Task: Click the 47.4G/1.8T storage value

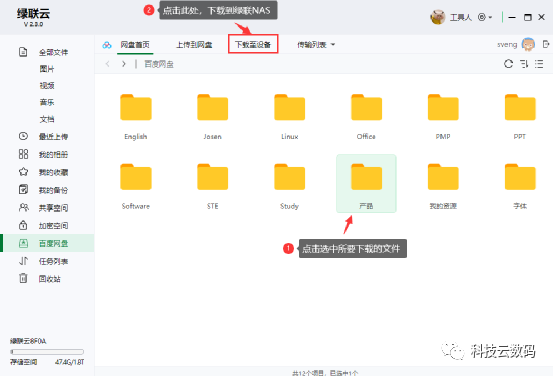Action: (x=69, y=362)
